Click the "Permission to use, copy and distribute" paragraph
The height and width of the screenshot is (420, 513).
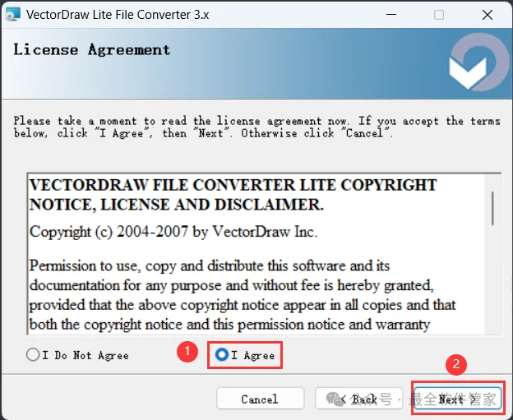pos(242,295)
